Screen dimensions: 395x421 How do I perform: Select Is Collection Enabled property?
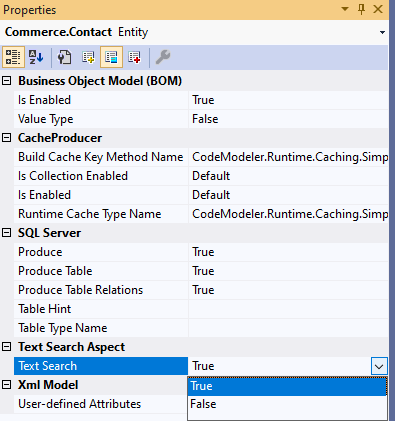pos(101,176)
